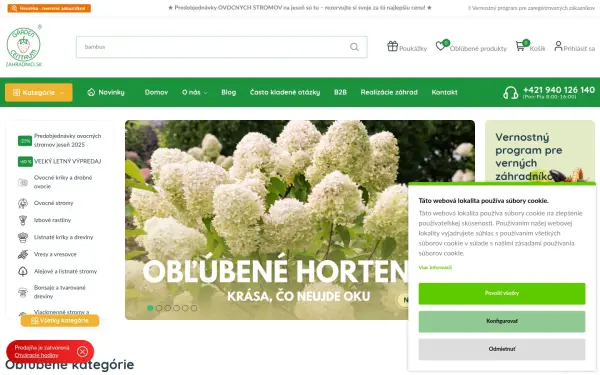
Task: Open the Vernostný program side banner
Action: point(540,152)
